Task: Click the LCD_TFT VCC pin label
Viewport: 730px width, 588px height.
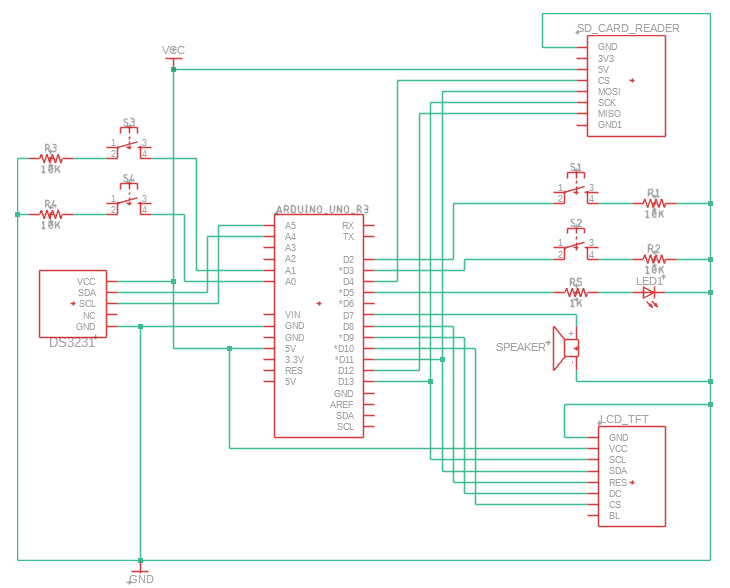Action: coord(618,449)
